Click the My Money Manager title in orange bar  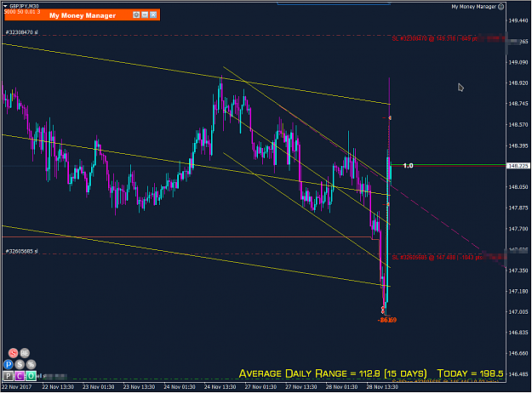(83, 15)
